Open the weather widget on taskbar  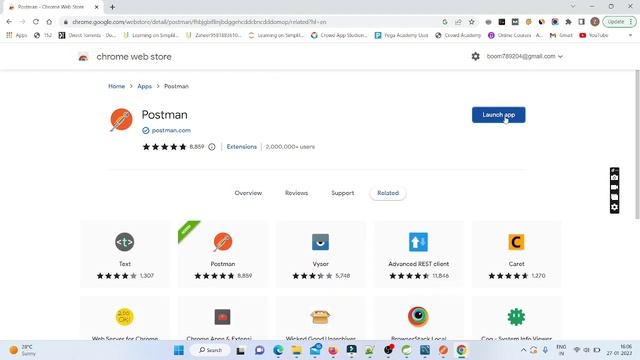23,350
